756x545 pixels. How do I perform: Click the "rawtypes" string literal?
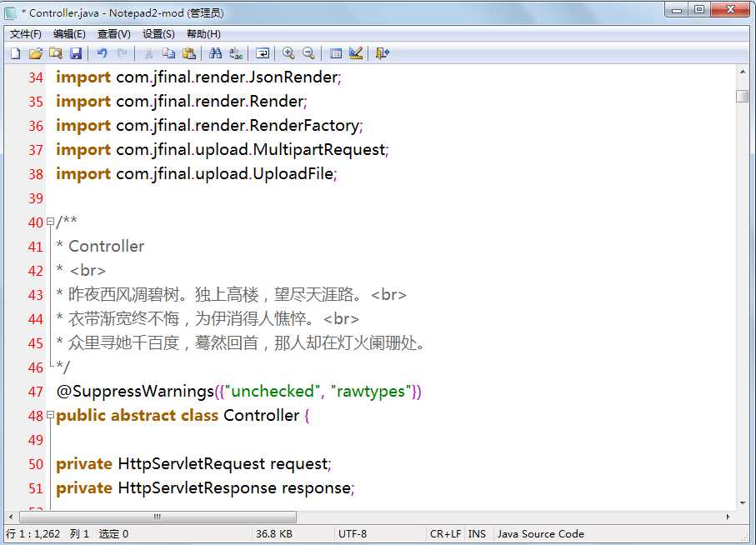tap(371, 391)
